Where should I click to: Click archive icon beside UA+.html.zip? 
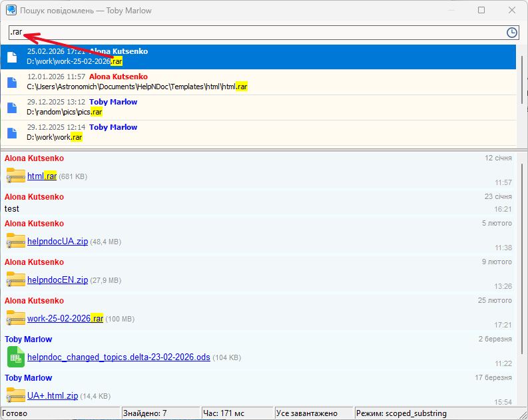[15, 395]
